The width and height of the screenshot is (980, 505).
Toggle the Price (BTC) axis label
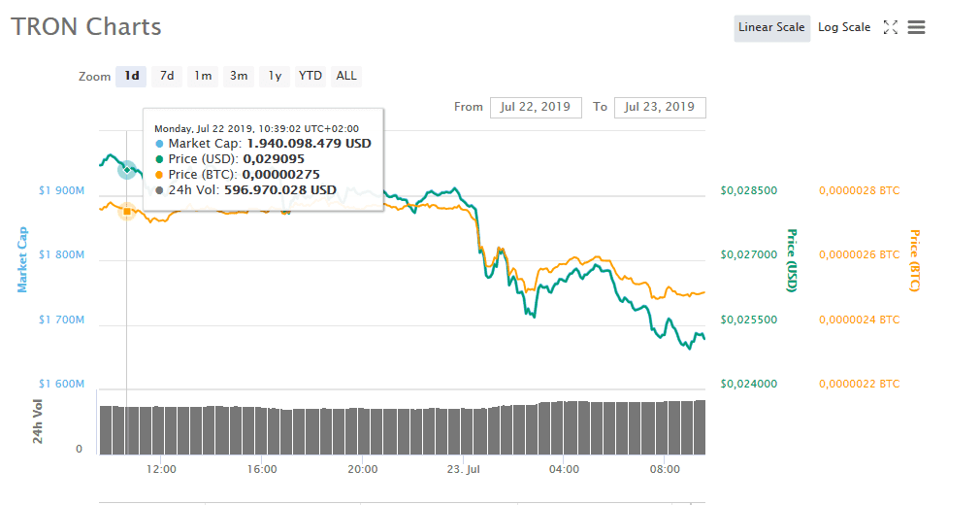(x=914, y=259)
